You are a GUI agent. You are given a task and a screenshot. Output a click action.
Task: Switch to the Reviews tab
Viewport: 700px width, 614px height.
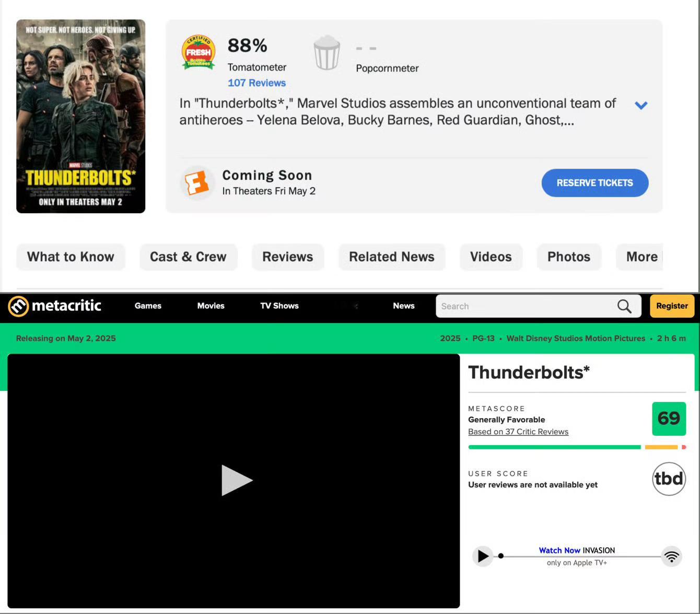[288, 257]
